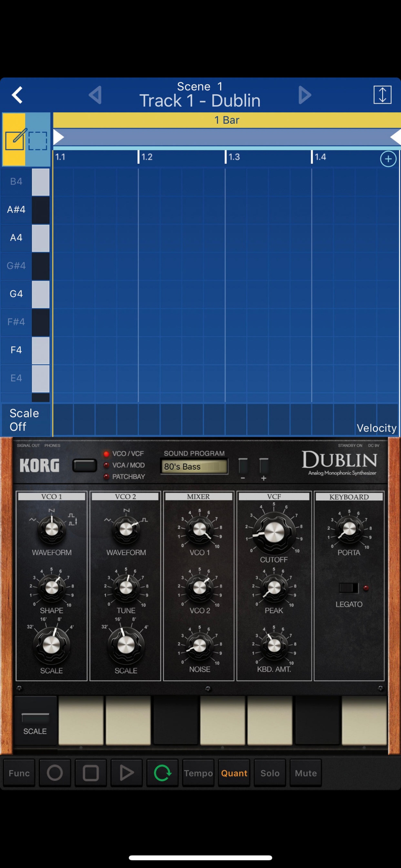
Task: Toggle the Quant button
Action: point(234,773)
